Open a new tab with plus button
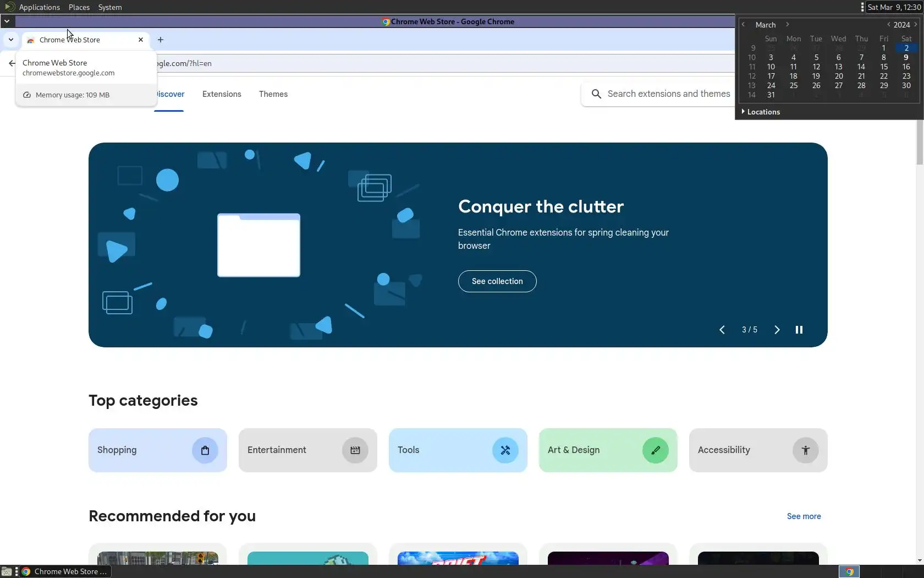Image resolution: width=924 pixels, height=578 pixels. tap(161, 40)
